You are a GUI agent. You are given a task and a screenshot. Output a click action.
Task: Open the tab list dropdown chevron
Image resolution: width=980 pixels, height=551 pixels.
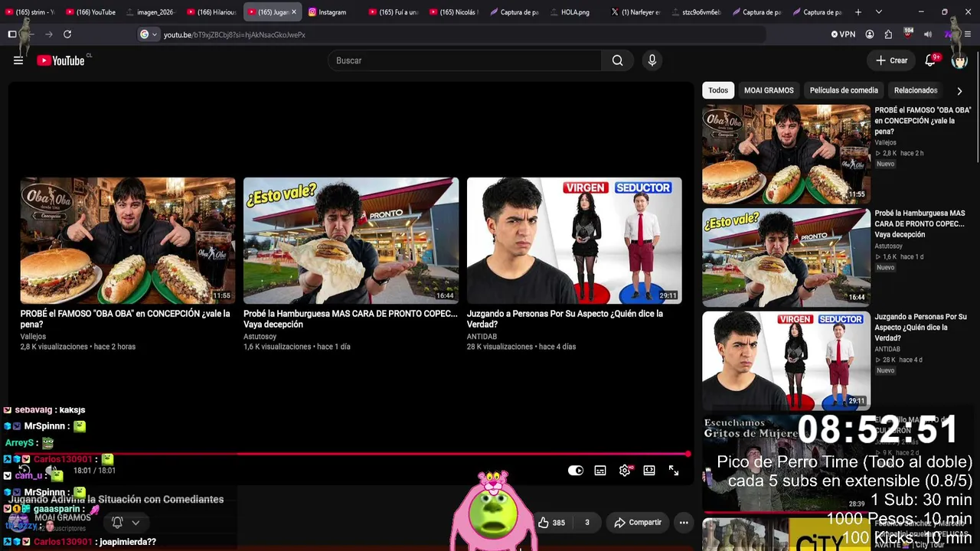click(x=878, y=12)
